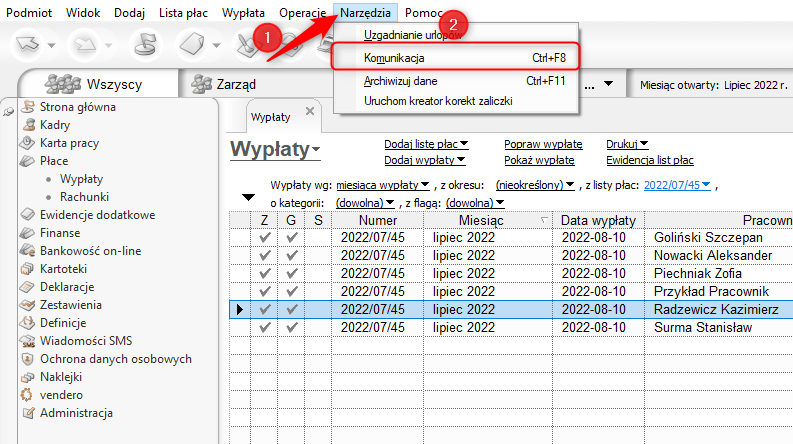Click the eraser-shaped toolbar icon
The width and height of the screenshot is (793, 444).
(192, 45)
